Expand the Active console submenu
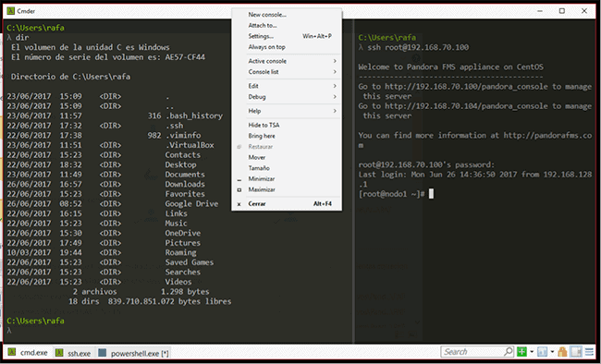The image size is (601, 364). tap(287, 61)
